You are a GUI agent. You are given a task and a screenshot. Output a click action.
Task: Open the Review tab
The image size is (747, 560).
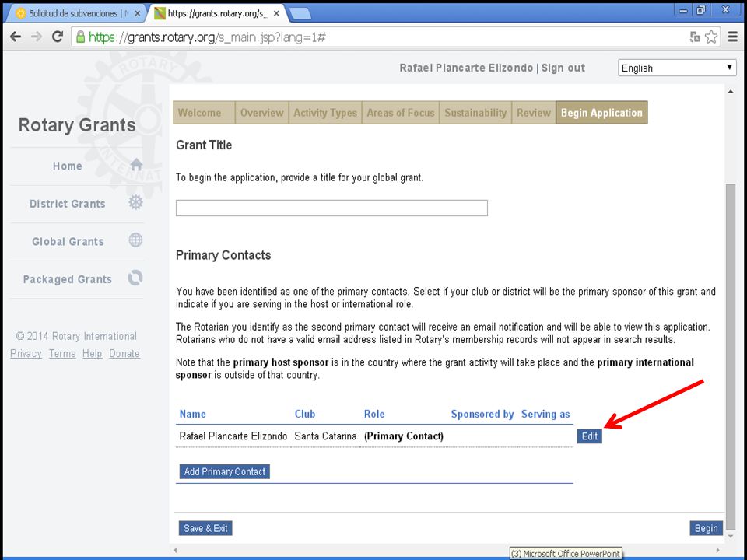click(534, 113)
